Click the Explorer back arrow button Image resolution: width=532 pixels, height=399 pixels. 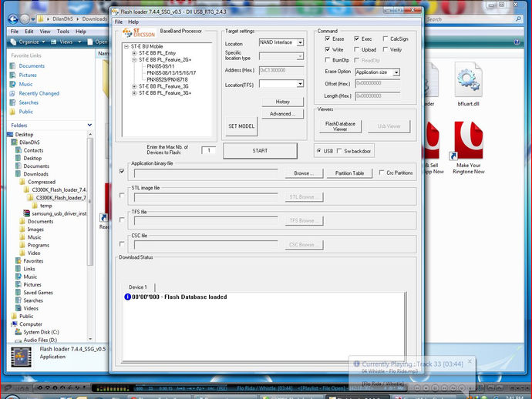coord(13,19)
